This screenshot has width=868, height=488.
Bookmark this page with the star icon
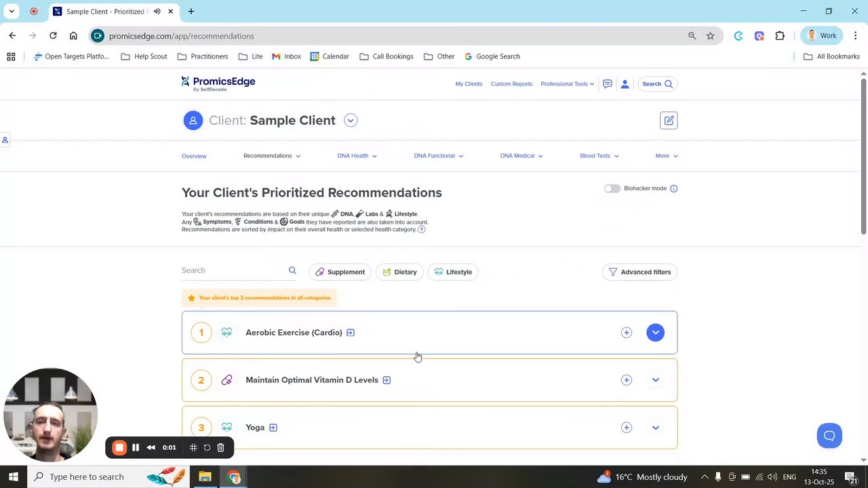(x=710, y=36)
